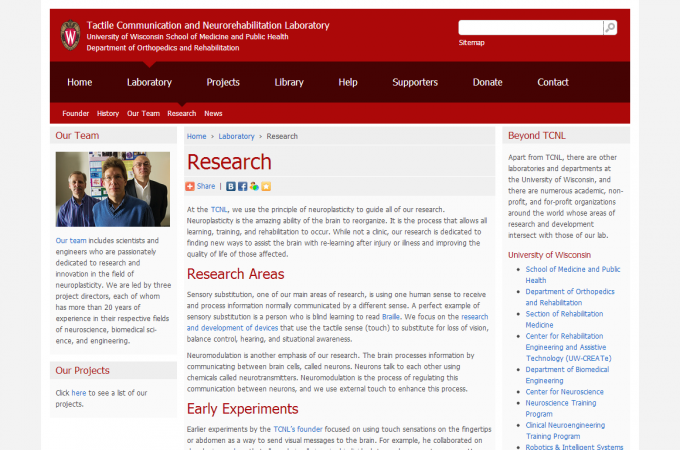The width and height of the screenshot is (680, 450).
Task: Click the University of Wisconsin crest logo
Action: point(70,35)
